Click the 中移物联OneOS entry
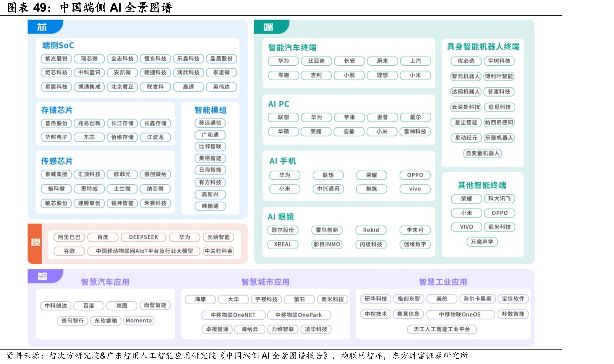Viewport: 614px width, 364px height. [x=460, y=315]
